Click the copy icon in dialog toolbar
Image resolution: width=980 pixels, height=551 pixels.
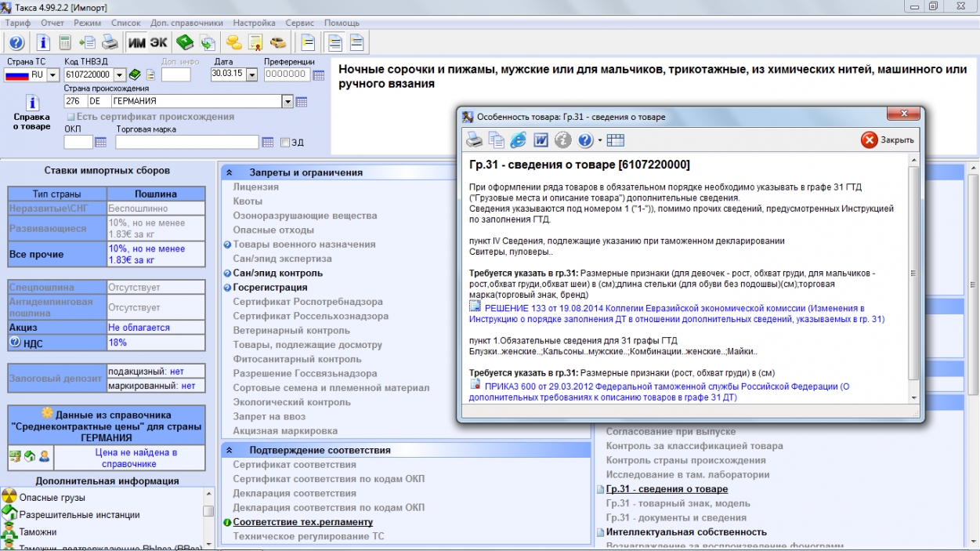click(x=497, y=140)
